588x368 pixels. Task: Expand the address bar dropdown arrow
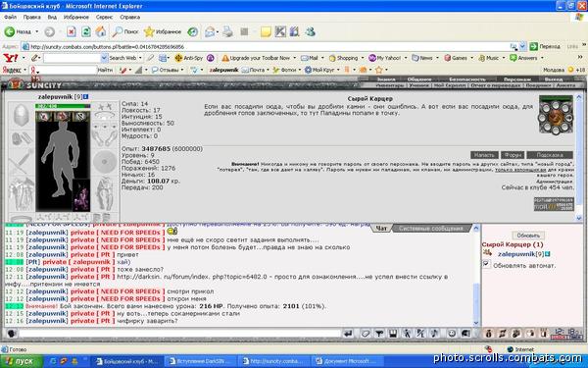(522, 47)
